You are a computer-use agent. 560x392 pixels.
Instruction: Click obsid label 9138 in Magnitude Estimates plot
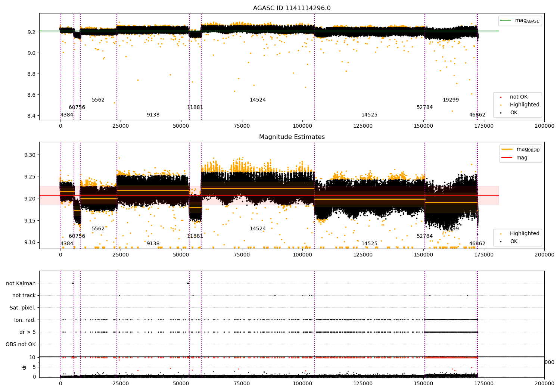click(153, 244)
